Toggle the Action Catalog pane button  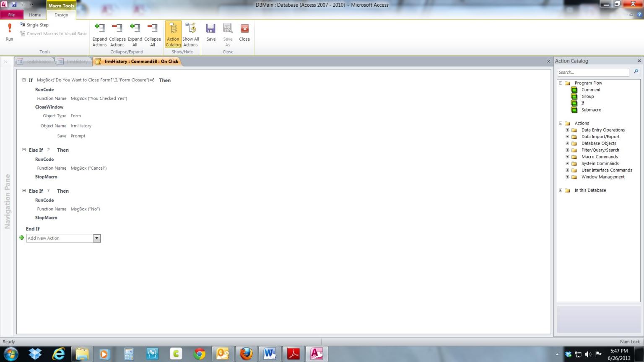click(173, 35)
